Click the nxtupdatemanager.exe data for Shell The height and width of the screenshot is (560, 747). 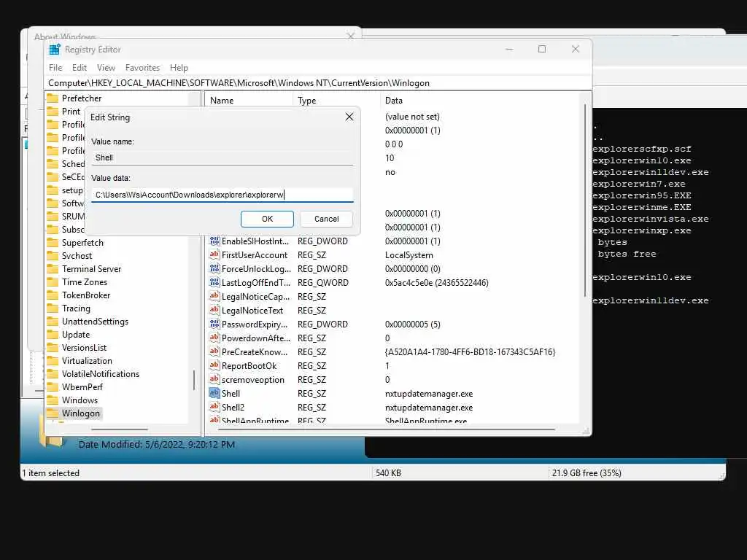coord(429,394)
